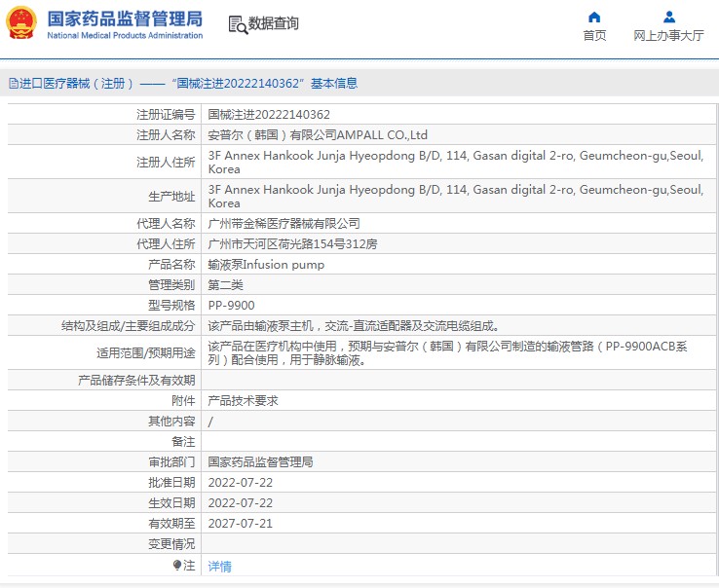Click the 注册人住所 row label
Screen dimensions: 719x588
[x=166, y=162]
